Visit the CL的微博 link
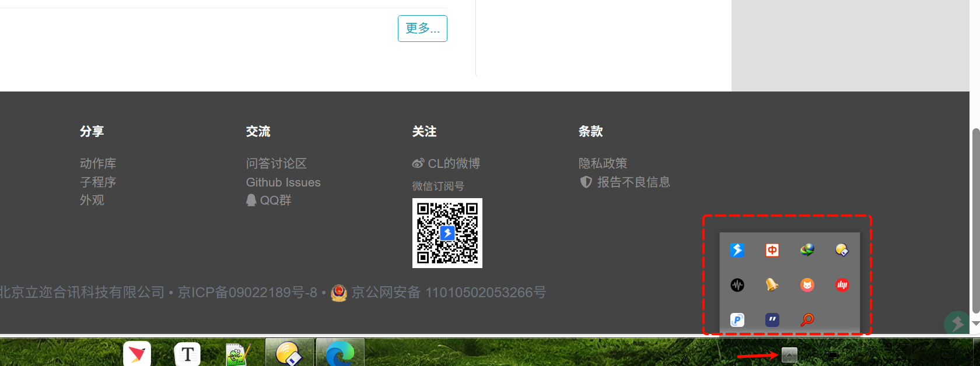Screen dimensions: 980x366 point(446,163)
